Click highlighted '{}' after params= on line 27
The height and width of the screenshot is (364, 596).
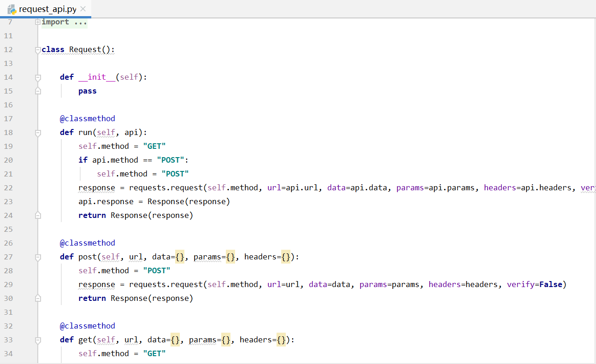[x=230, y=257]
